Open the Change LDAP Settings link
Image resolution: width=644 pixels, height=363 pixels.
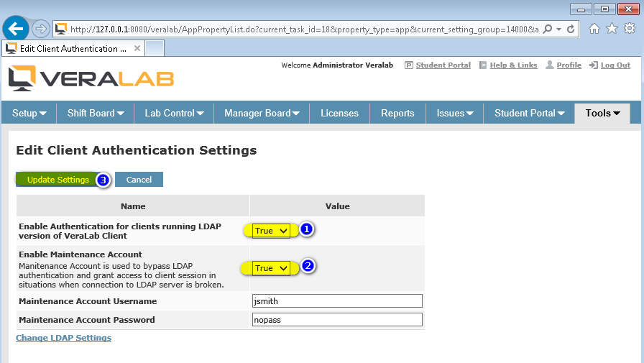(x=64, y=338)
